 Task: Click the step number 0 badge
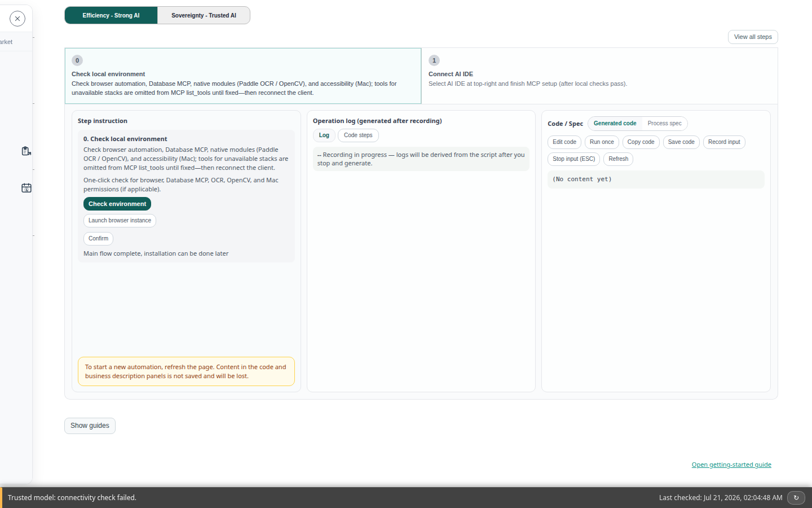[x=77, y=60]
